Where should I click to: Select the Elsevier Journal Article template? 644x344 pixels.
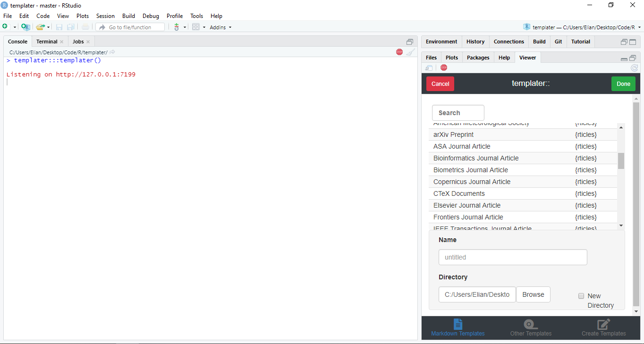click(x=523, y=205)
